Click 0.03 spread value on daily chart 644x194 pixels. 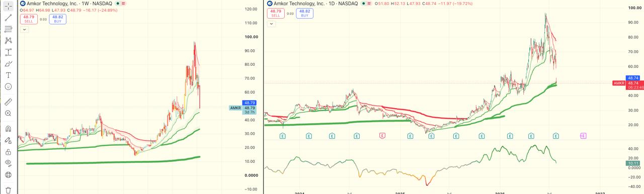[x=290, y=13]
